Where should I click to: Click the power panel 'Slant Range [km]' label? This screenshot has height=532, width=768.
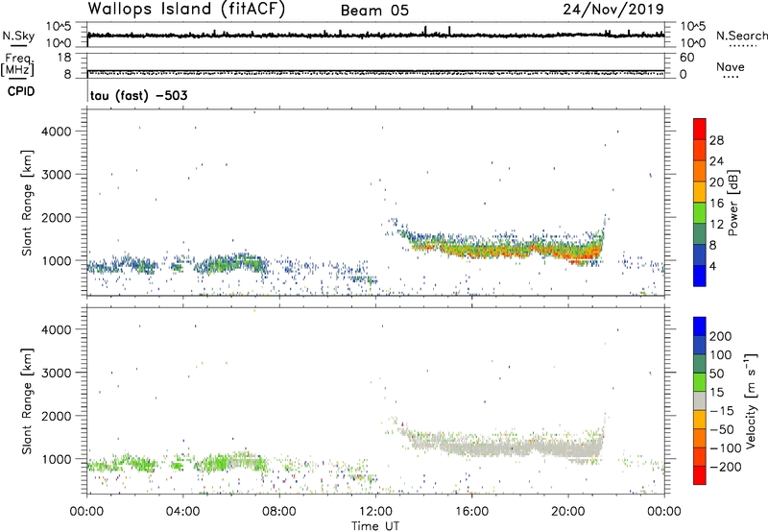click(x=27, y=203)
